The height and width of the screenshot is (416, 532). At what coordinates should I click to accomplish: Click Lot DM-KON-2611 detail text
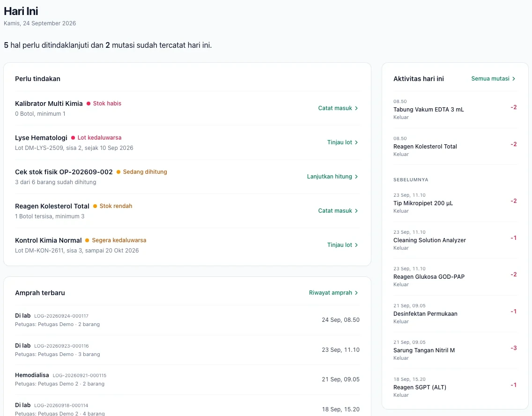(x=77, y=251)
